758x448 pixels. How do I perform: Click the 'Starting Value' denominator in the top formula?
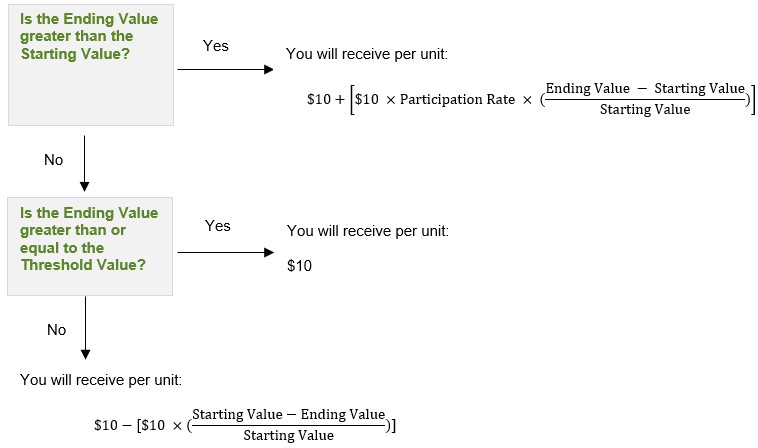(645, 110)
